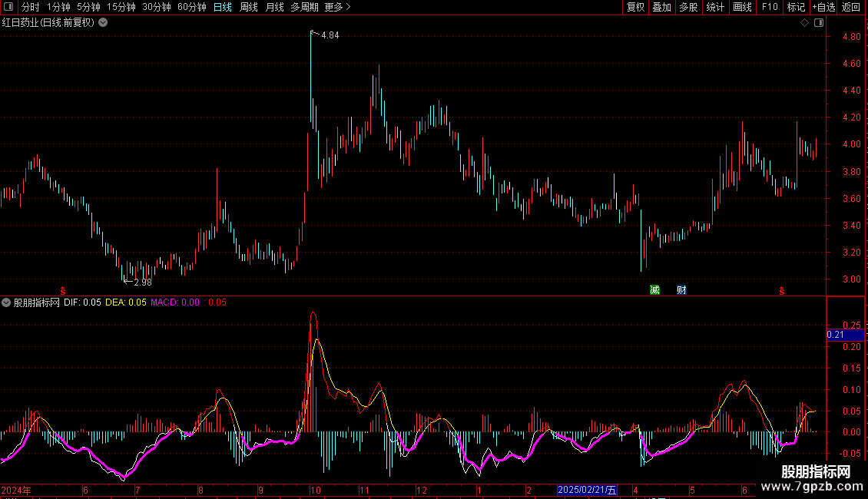This screenshot has height=499, width=868.
Task: Click the DIF: 0.05 value label
Action: point(82,302)
